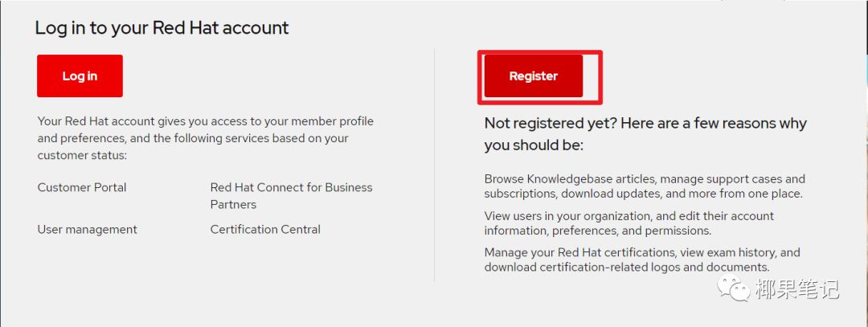Click the Register button
Screen dimensions: 868x327
tap(533, 76)
